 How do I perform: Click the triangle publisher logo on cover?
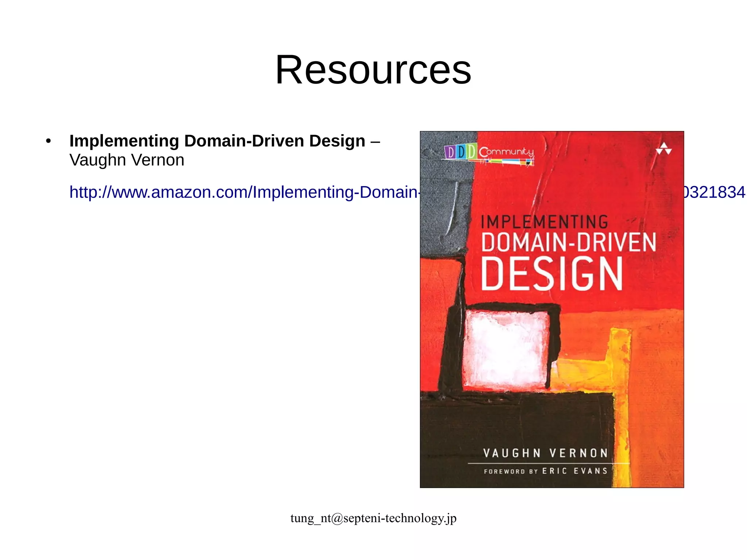coord(663,149)
